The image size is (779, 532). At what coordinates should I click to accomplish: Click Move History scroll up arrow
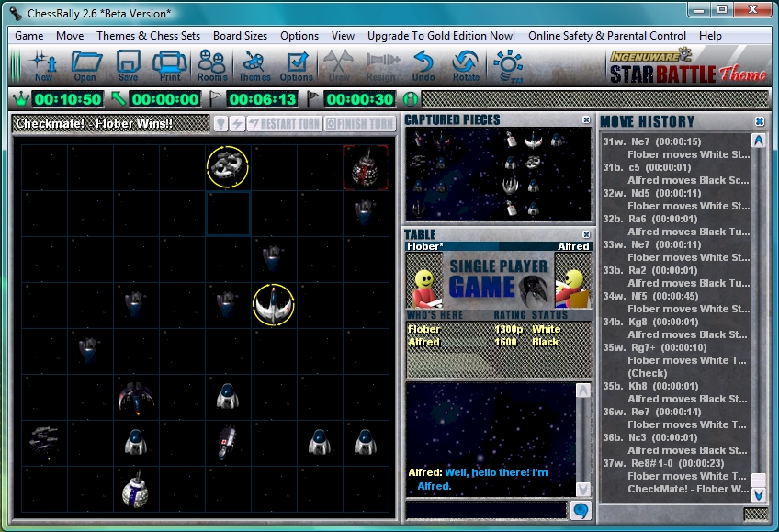pyautogui.click(x=759, y=141)
